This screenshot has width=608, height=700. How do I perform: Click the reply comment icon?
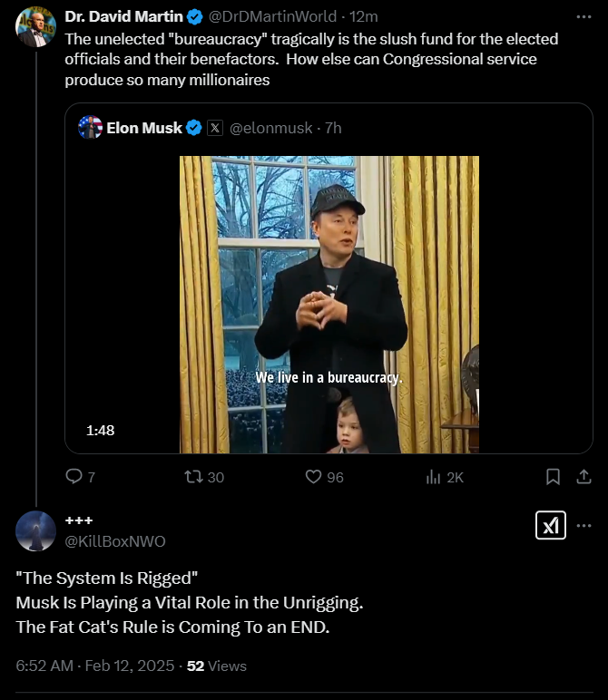75,476
